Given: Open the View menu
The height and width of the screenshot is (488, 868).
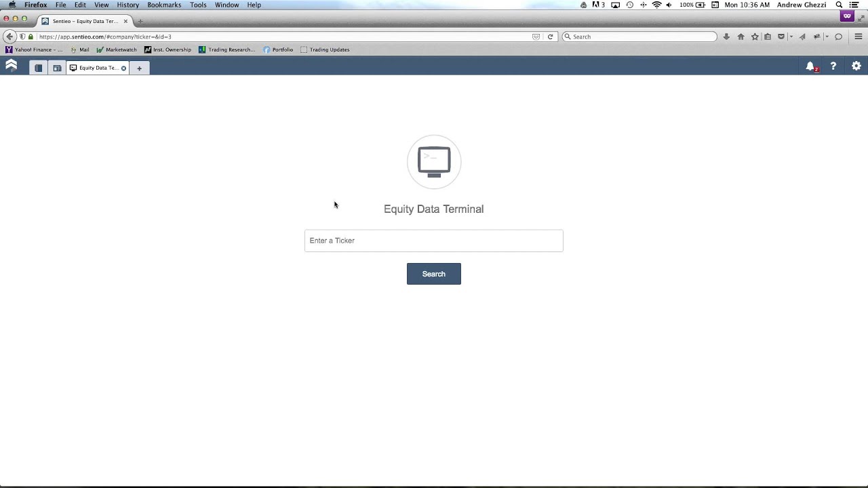Looking at the screenshot, I should click(102, 5).
